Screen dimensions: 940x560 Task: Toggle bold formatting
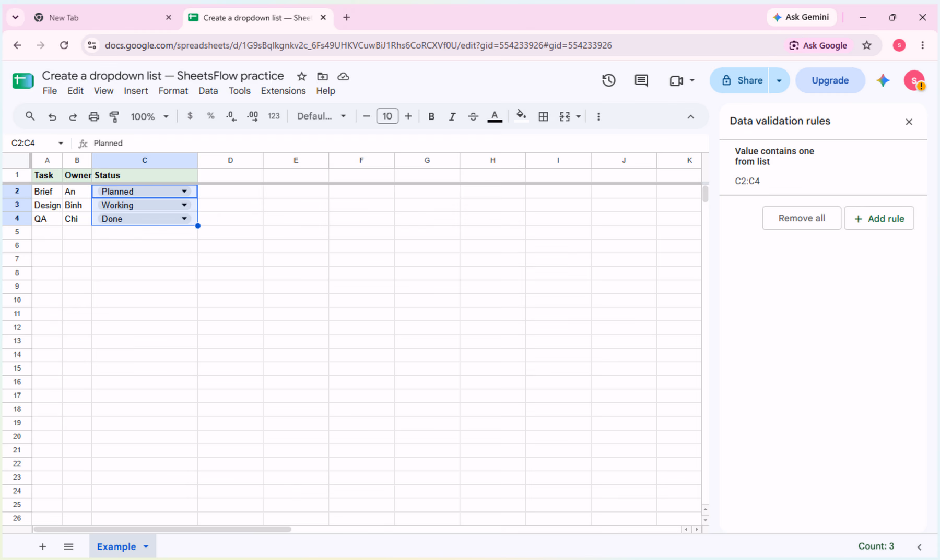431,116
